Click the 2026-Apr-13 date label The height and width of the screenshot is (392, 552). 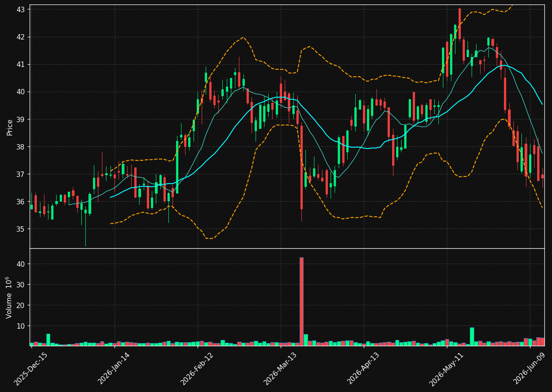[x=363, y=369]
